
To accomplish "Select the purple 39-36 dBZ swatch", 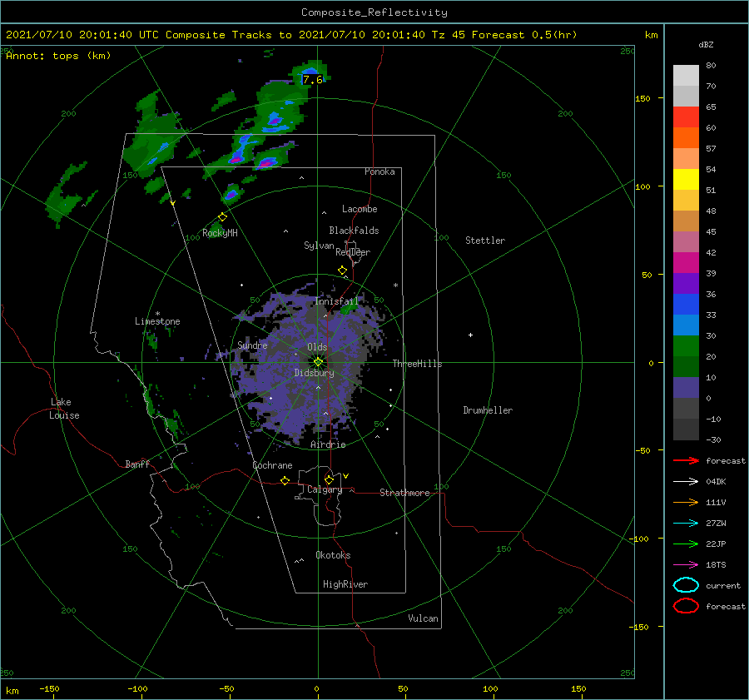I will point(686,283).
